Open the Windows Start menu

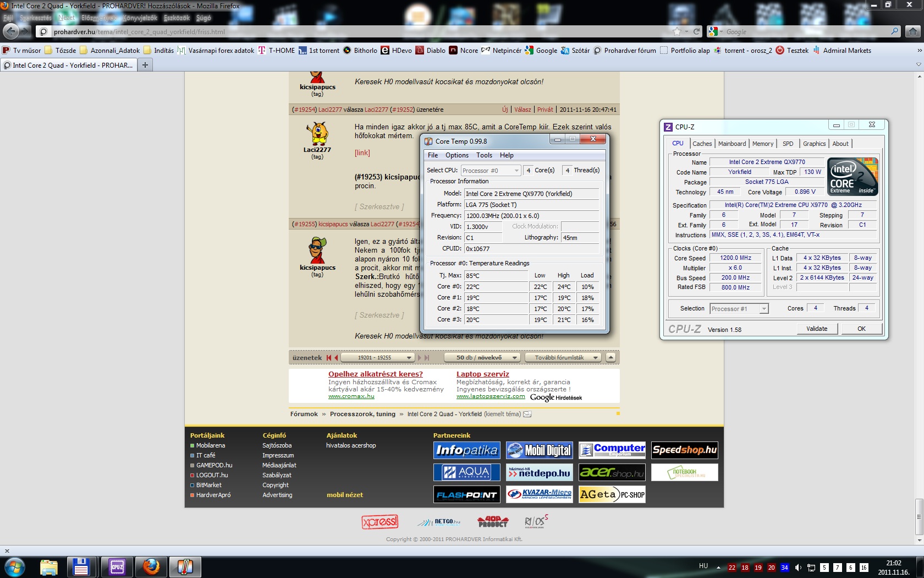click(x=15, y=566)
